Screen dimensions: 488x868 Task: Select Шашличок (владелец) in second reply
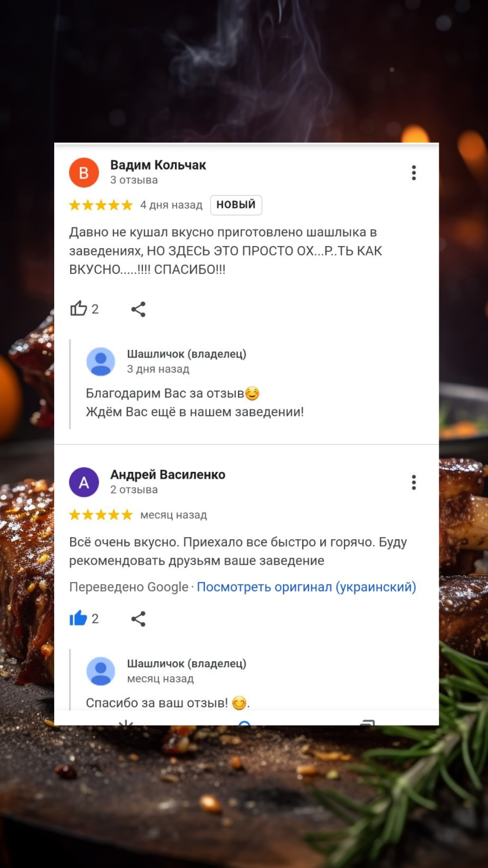click(x=187, y=664)
